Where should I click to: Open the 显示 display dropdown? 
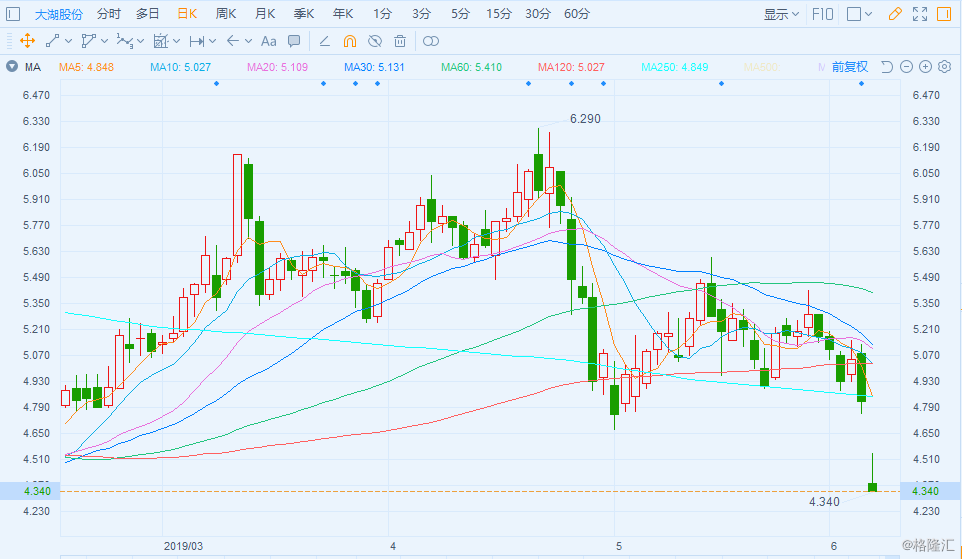[x=781, y=14]
